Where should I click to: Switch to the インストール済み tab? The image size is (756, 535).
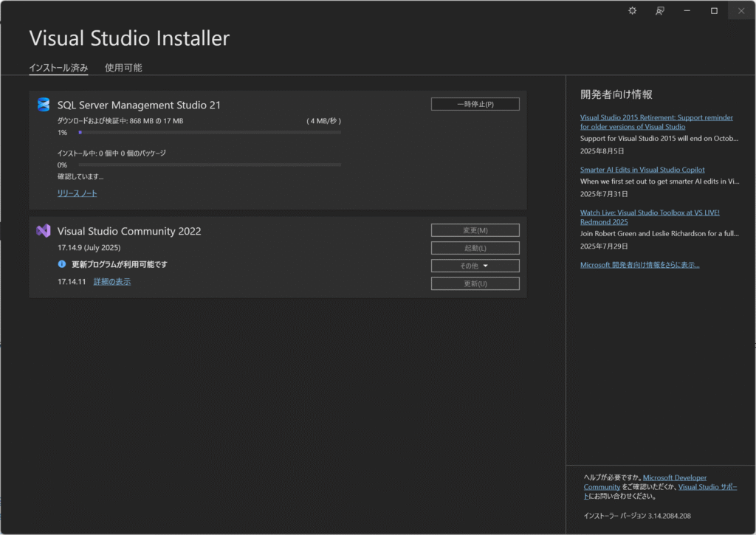point(58,68)
